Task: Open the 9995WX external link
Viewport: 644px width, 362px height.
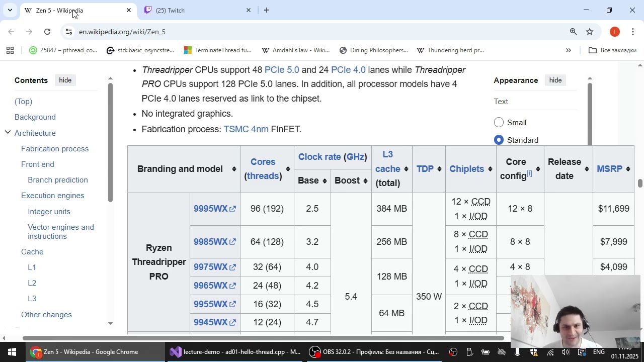Action: [x=215, y=209]
